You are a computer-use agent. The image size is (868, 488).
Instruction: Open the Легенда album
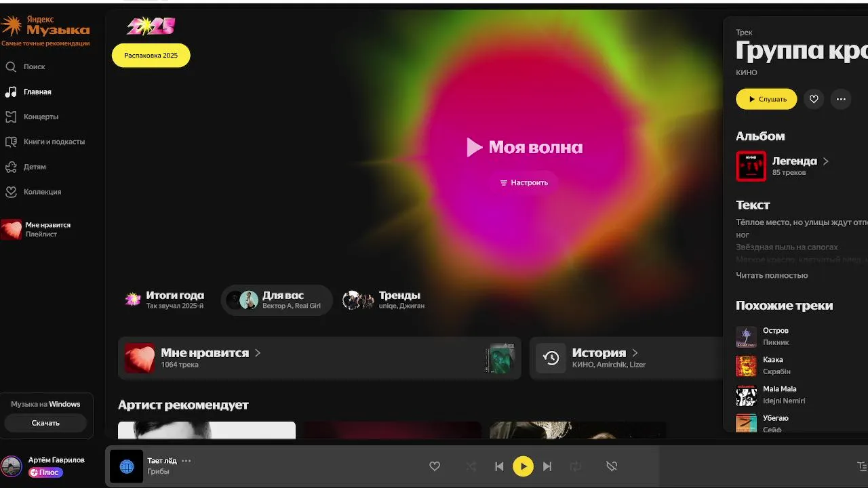coord(800,161)
